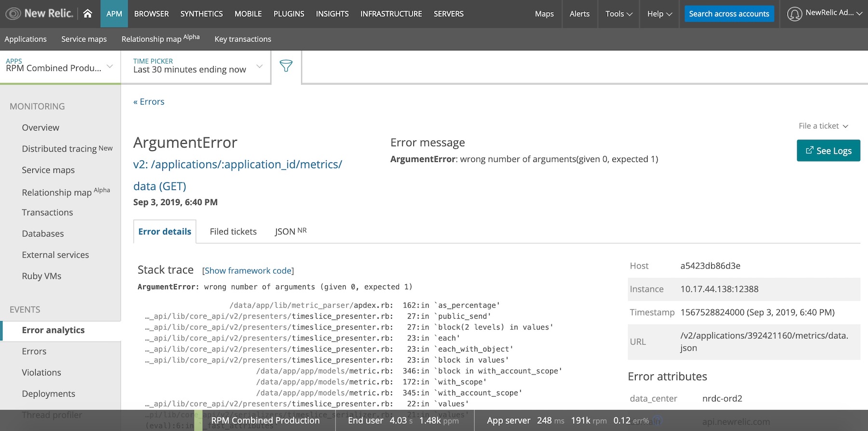
Task: Switch to the JSON NR tab
Action: pyautogui.click(x=291, y=231)
